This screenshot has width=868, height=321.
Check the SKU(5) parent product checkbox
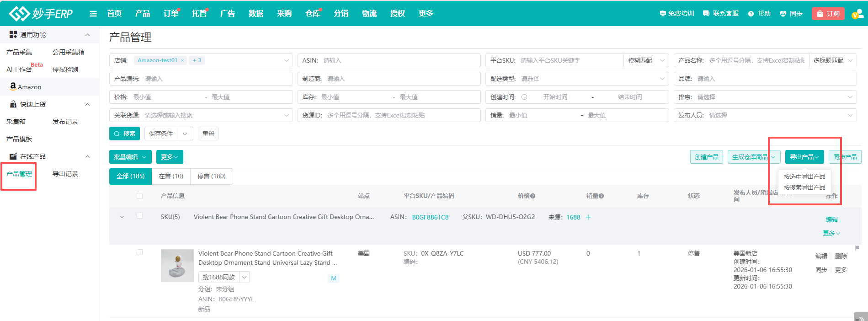point(140,216)
